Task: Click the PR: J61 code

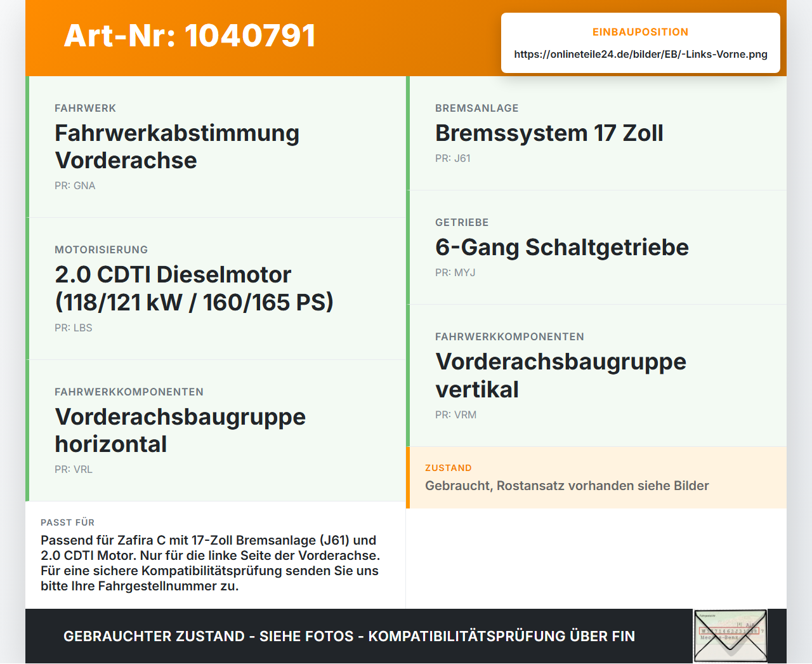Action: click(453, 158)
